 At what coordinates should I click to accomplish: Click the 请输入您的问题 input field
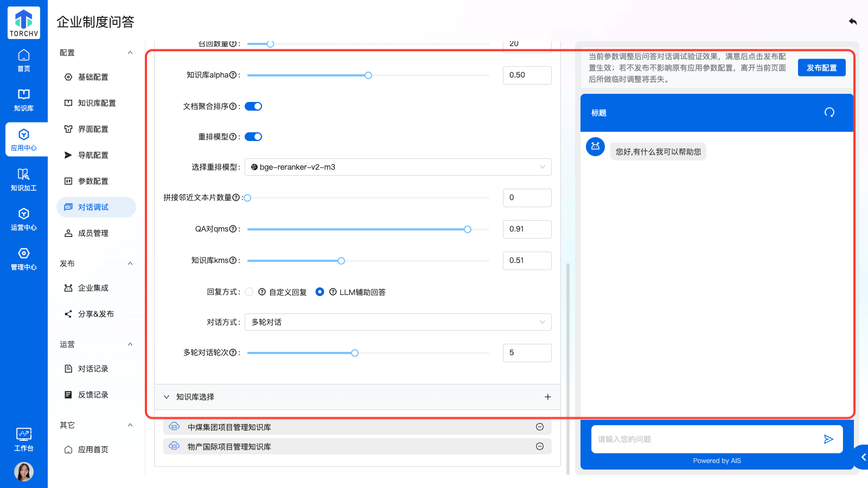(705, 439)
